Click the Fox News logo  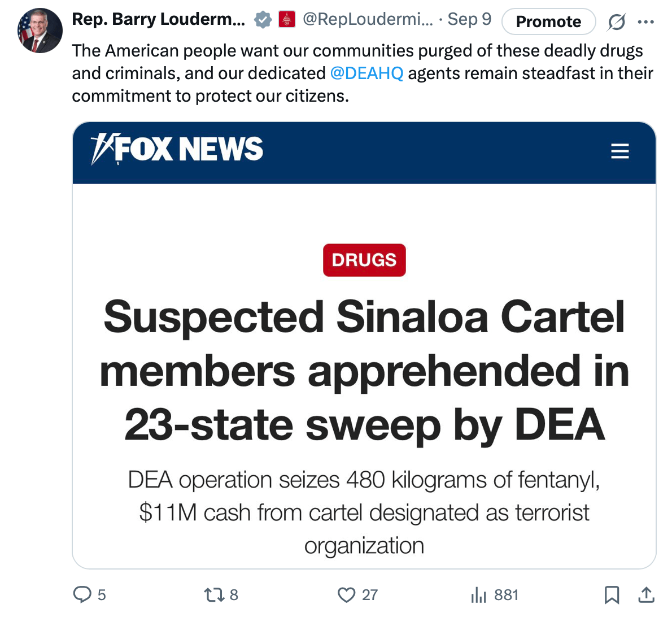177,149
